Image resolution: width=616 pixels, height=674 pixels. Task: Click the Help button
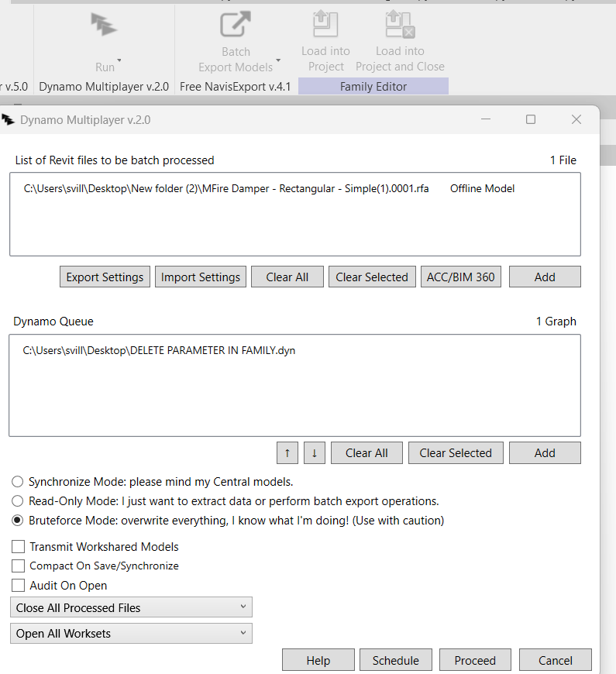point(318,660)
